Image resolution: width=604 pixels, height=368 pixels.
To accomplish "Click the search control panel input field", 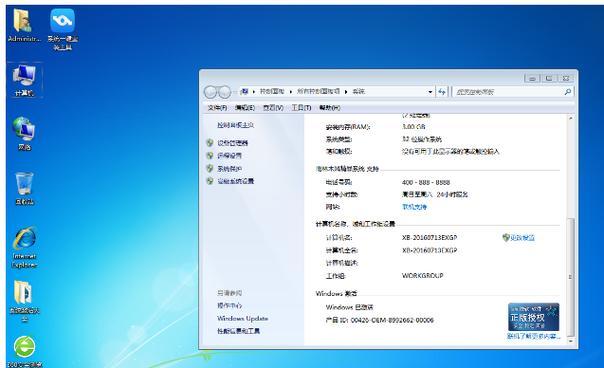I will point(508,92).
